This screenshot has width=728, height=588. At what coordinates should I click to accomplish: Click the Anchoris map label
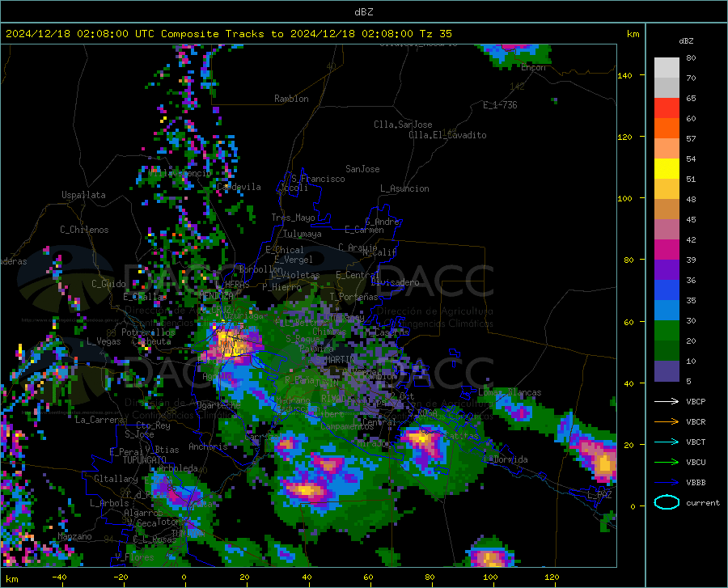click(x=208, y=446)
